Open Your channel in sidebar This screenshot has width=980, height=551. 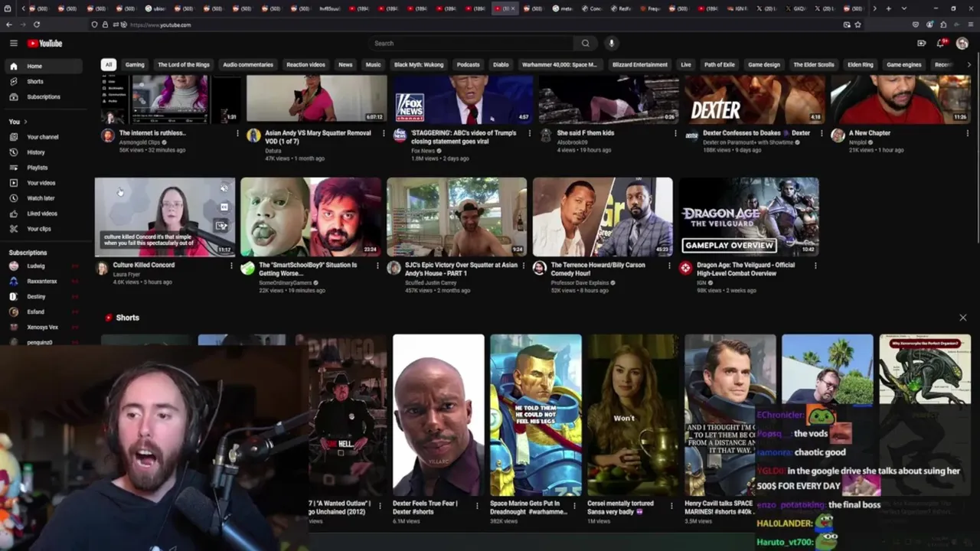pyautogui.click(x=44, y=137)
